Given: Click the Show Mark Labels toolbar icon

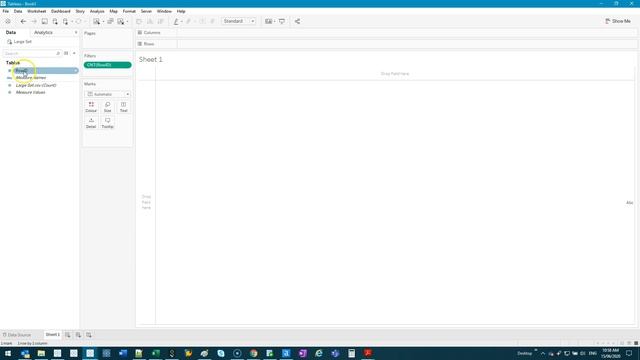Looking at the screenshot, I should pyautogui.click(x=202, y=21).
